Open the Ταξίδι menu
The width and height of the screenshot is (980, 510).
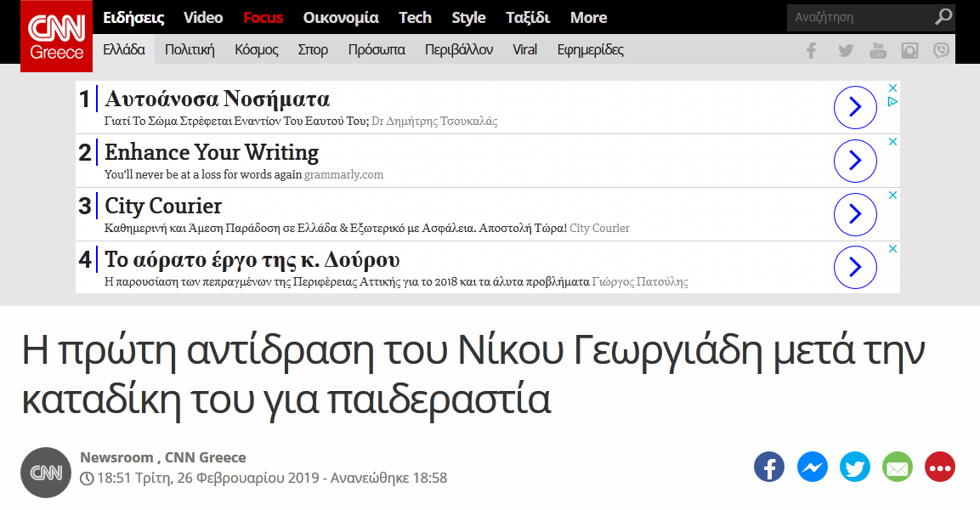(x=528, y=18)
